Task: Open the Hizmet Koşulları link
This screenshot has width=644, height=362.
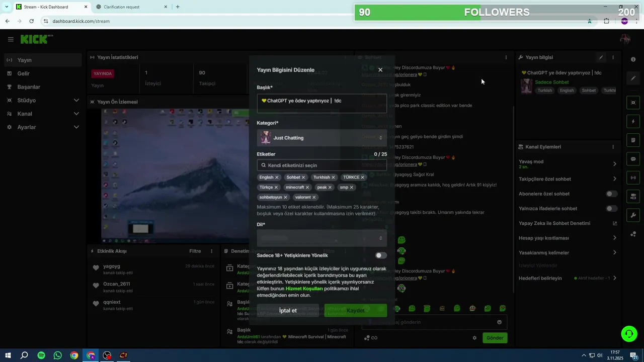Action: [304, 289]
